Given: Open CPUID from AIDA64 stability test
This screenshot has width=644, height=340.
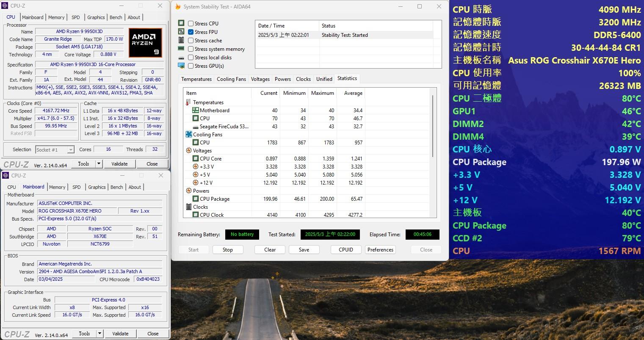Looking at the screenshot, I should coord(346,250).
